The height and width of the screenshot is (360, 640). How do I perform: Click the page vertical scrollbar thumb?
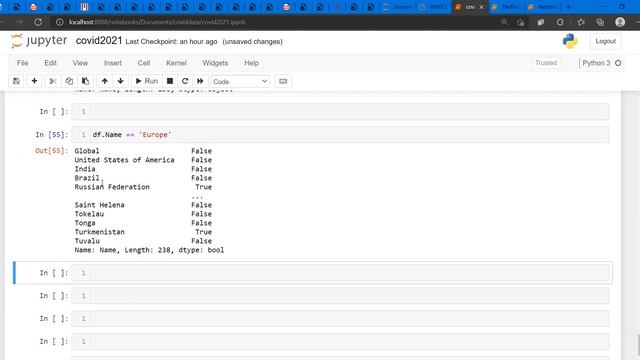coord(638,346)
